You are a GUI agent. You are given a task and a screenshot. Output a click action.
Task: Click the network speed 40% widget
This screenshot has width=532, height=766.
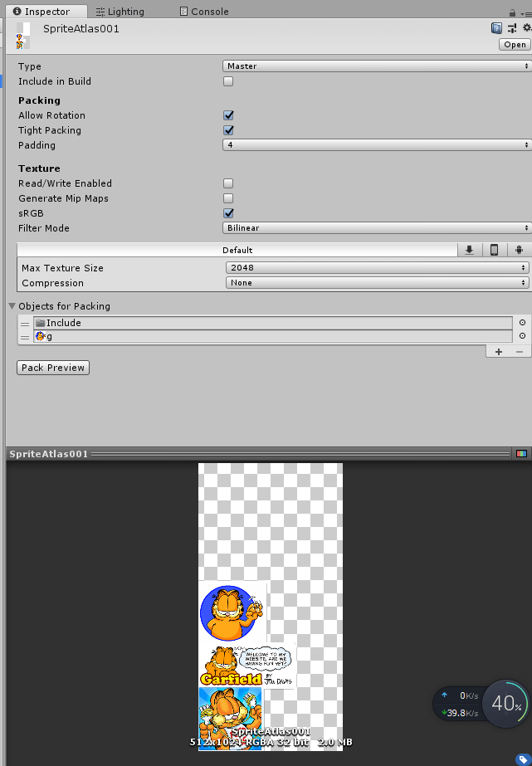click(x=481, y=705)
